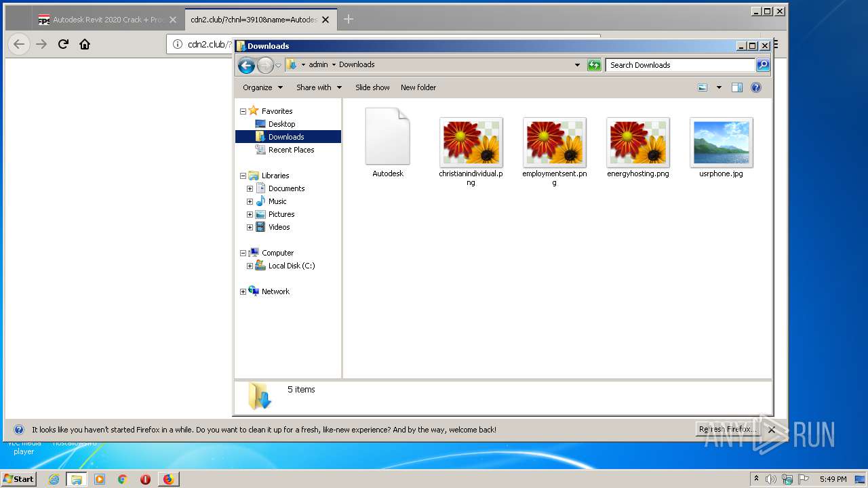Select the Music library item
868x488 pixels.
(x=277, y=201)
